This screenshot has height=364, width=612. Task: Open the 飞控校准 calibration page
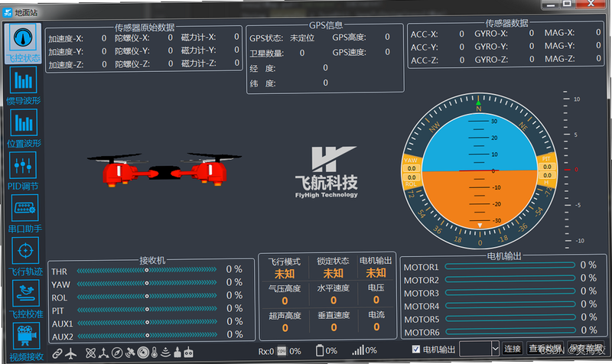(x=26, y=300)
